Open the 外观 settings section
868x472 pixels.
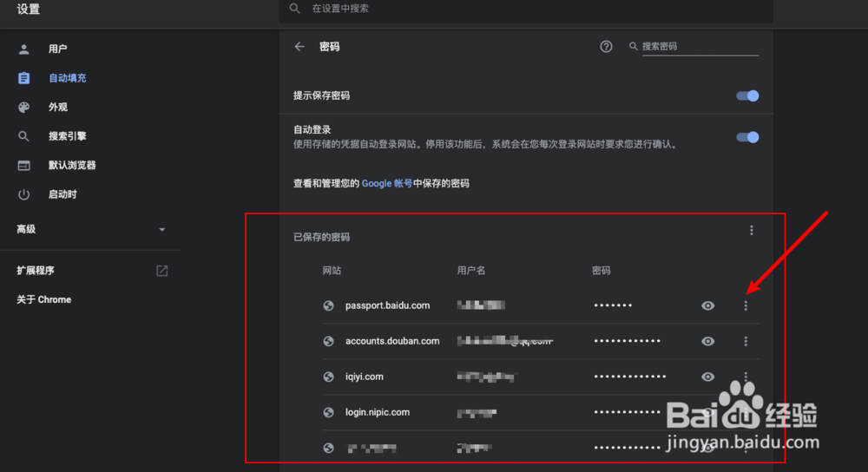coord(57,107)
